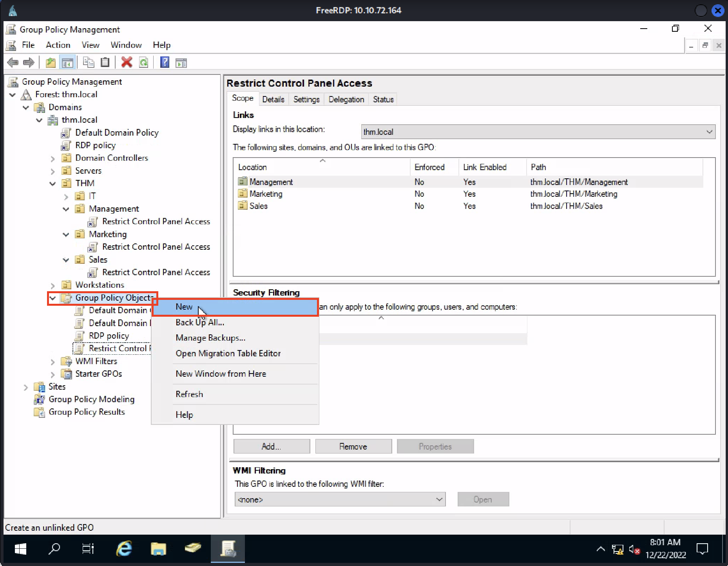Open the File menu
Screen dimensions: 728x566
[28, 45]
